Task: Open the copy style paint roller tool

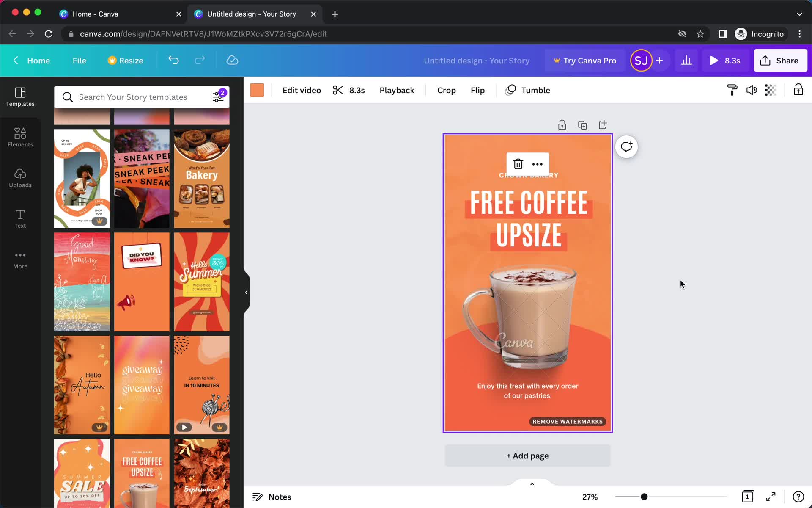Action: click(x=732, y=90)
